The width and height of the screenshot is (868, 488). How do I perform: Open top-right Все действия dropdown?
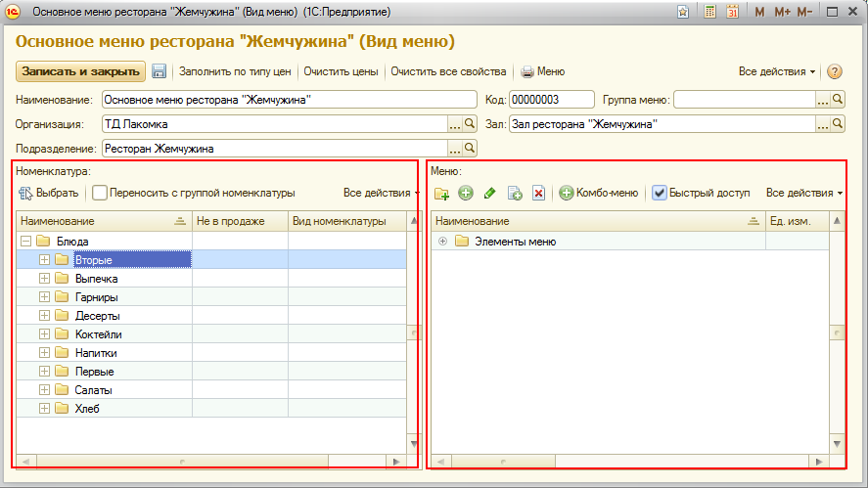[x=777, y=71]
